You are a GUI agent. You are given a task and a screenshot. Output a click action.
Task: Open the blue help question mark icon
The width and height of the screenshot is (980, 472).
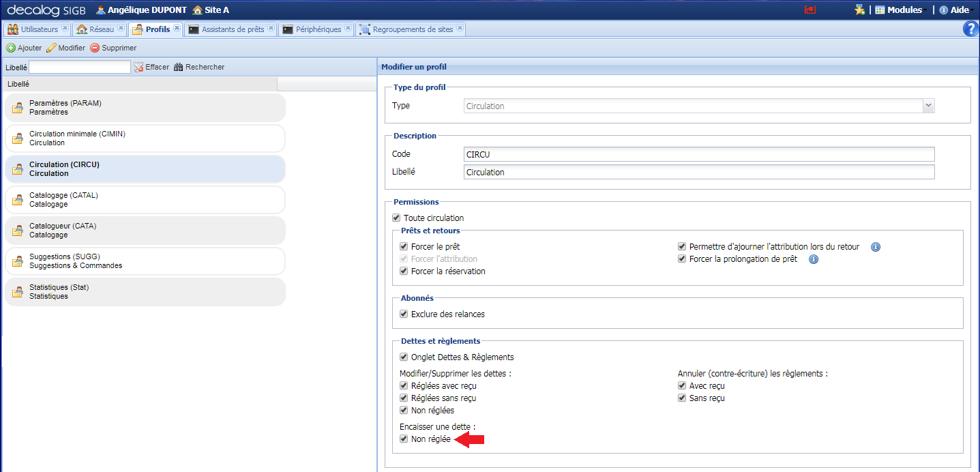pyautogui.click(x=970, y=29)
